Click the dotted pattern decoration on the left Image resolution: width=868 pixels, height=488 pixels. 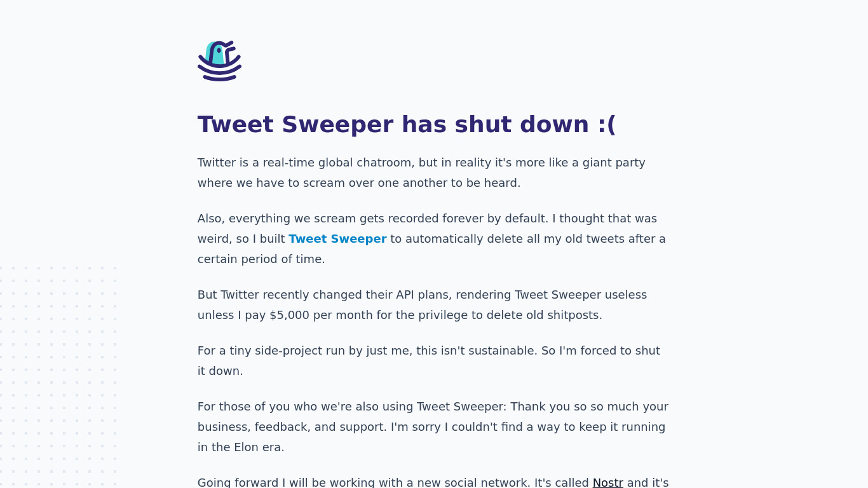tap(58, 375)
